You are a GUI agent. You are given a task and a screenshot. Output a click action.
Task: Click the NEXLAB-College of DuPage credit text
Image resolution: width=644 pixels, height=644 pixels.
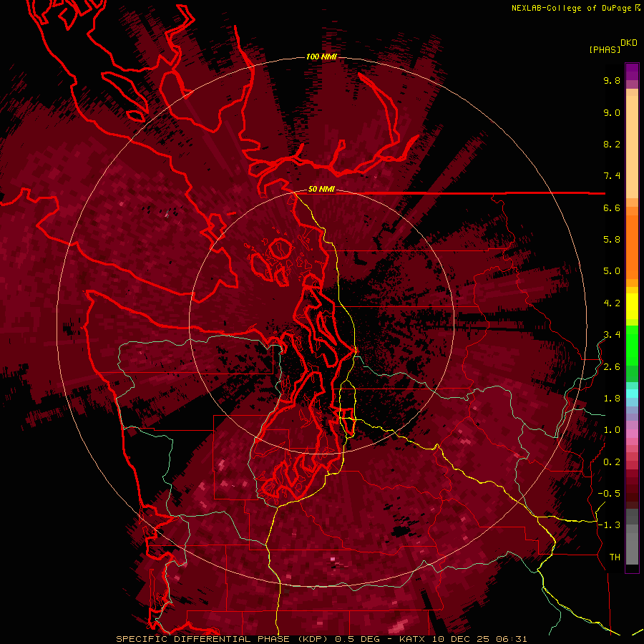pyautogui.click(x=573, y=8)
